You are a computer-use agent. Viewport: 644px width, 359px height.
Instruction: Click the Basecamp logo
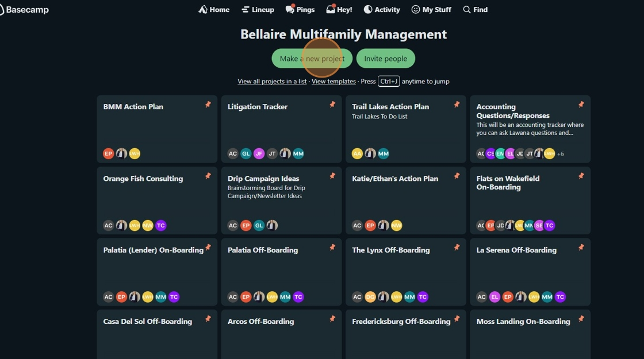[x=24, y=9]
